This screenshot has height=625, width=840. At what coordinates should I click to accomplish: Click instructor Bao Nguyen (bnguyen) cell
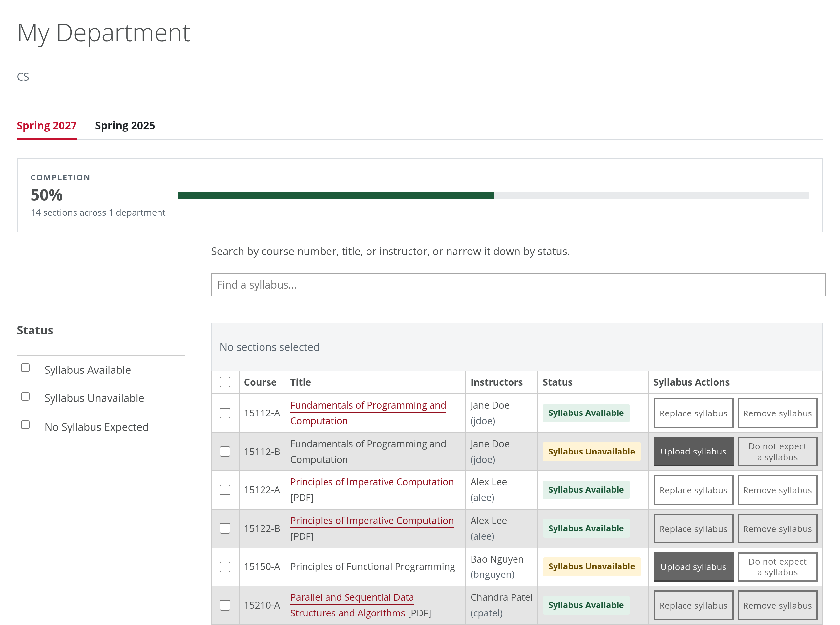[501, 567]
